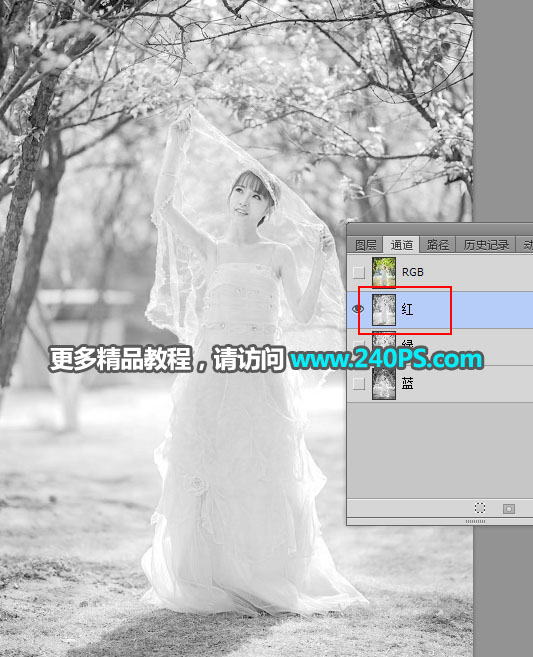Click the 蓝 channel thumbnail
The height and width of the screenshot is (657, 533).
(x=384, y=384)
